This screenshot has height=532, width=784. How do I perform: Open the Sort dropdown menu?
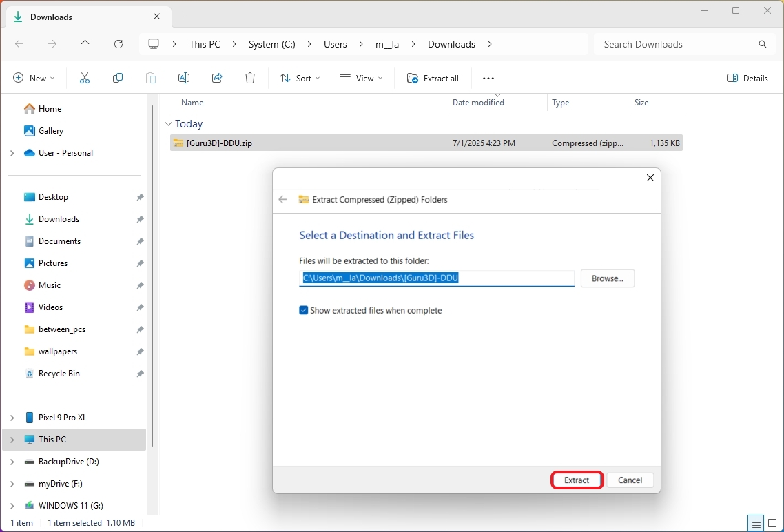(x=300, y=78)
